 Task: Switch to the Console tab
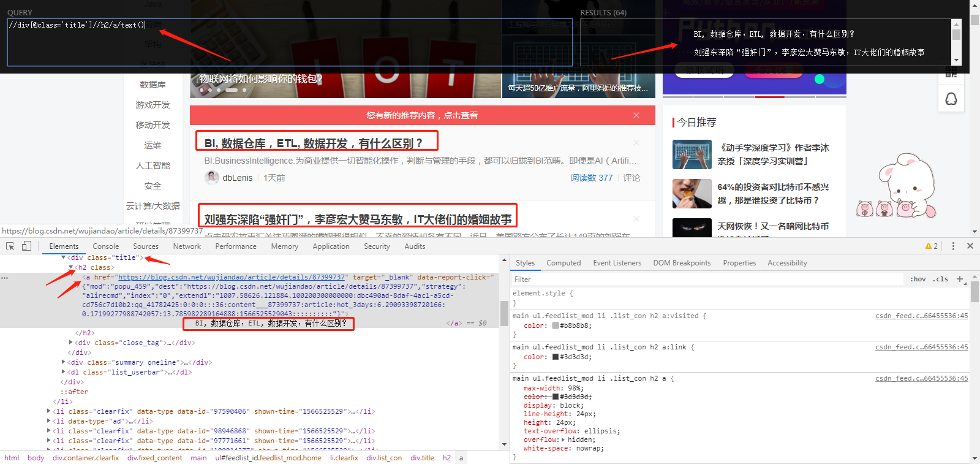[105, 246]
